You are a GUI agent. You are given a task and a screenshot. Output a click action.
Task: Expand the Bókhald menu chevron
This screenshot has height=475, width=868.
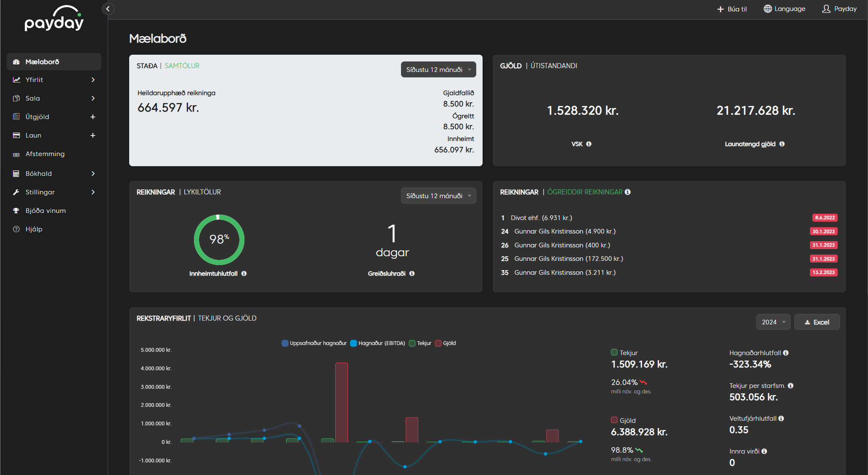pos(93,174)
